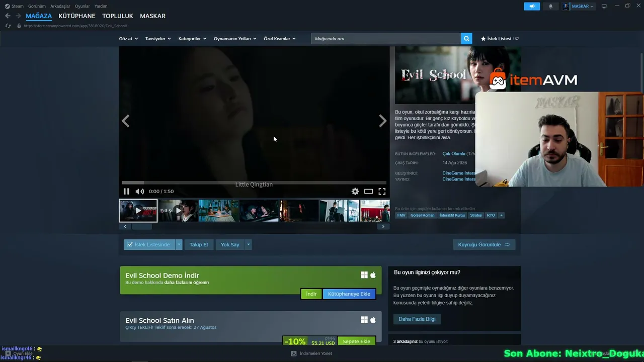Screen dimensions: 644x362
Task: Open the downloads manager icon
Action: point(294,353)
